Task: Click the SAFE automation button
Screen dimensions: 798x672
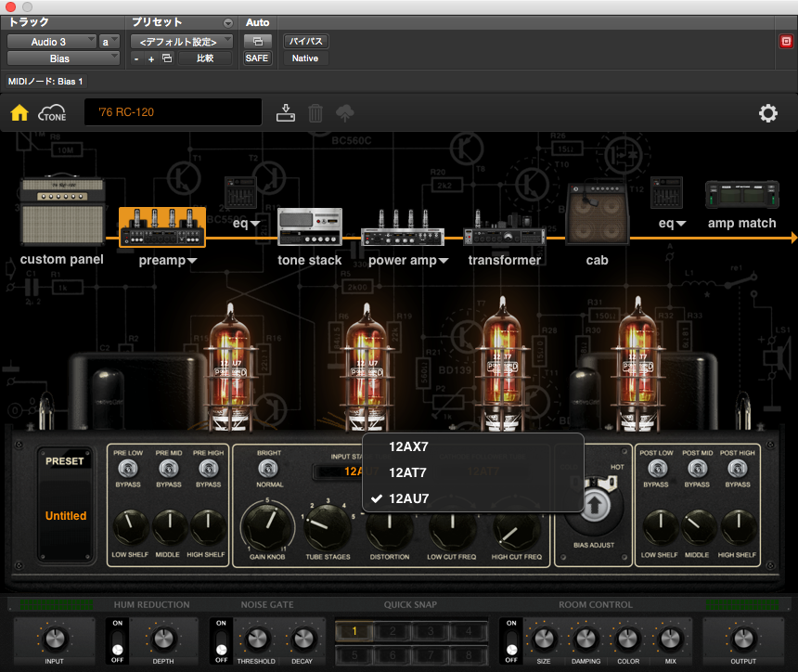Action: (x=257, y=58)
